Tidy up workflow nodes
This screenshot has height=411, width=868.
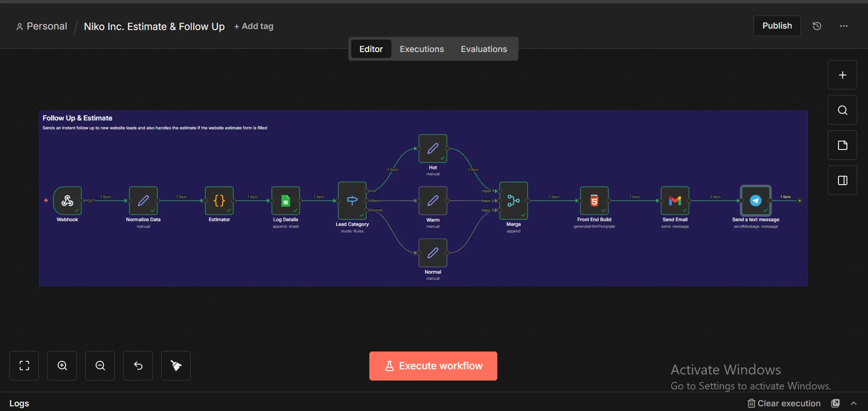[x=176, y=366]
